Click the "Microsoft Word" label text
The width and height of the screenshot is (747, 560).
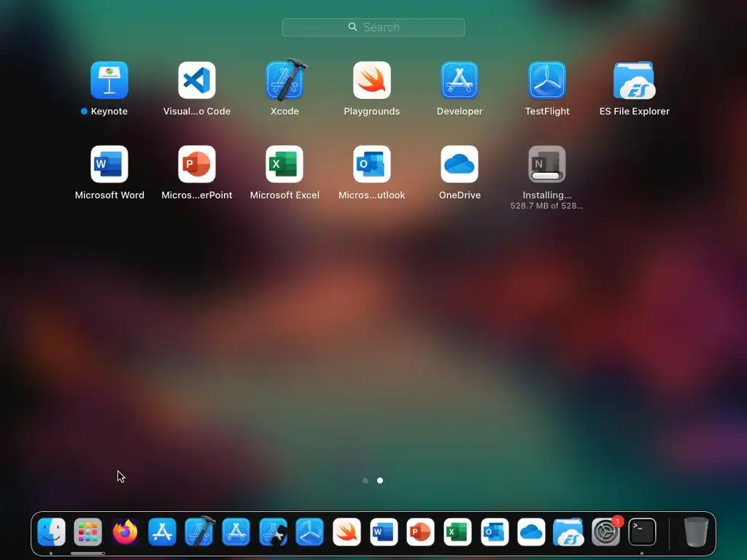[109, 195]
